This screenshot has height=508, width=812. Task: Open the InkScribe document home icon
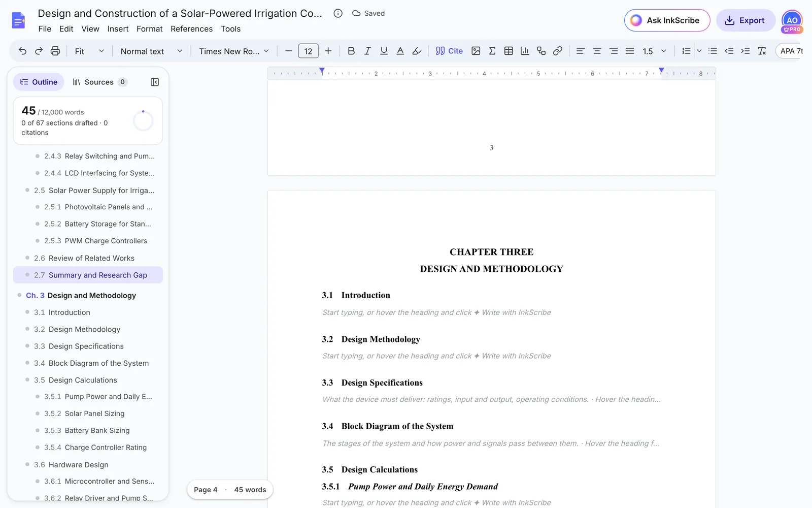(18, 21)
